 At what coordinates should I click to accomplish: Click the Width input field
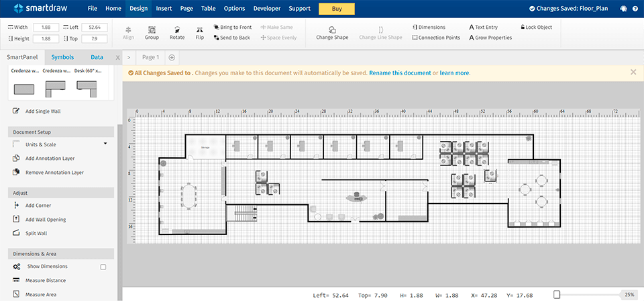[x=46, y=28]
